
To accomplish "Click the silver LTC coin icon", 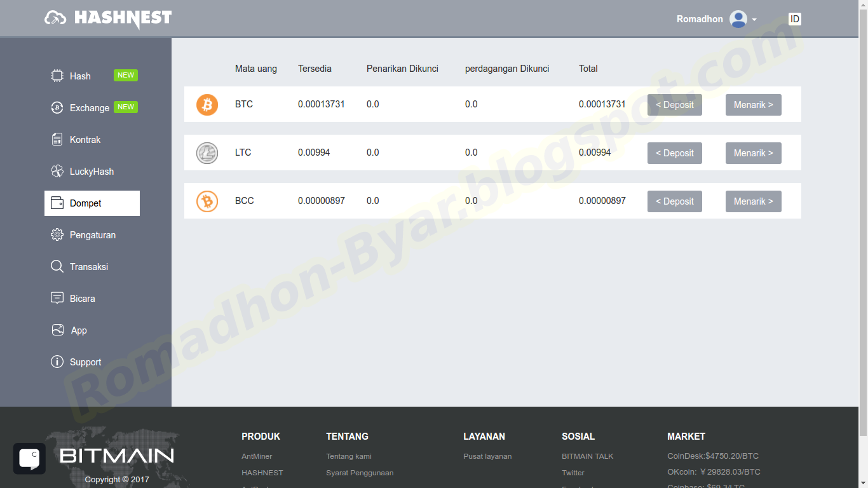I will 207,152.
